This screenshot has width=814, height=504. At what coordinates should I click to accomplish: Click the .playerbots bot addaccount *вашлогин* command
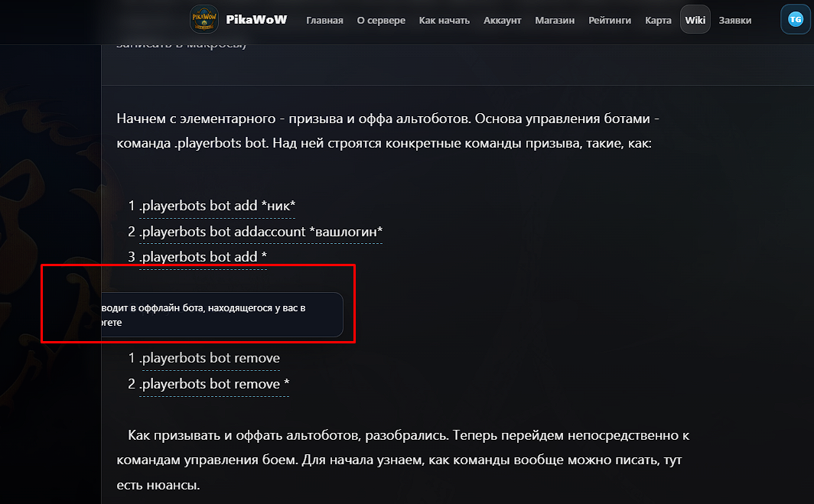coord(261,232)
